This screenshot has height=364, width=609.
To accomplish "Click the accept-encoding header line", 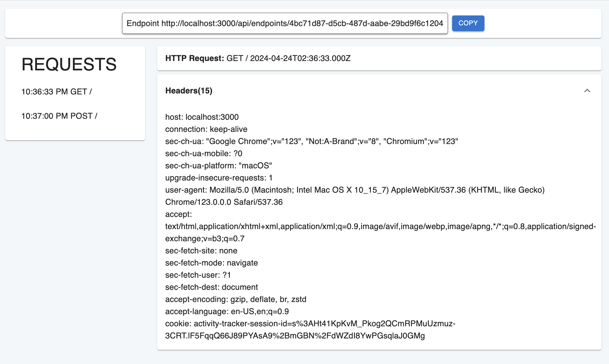I will click(236, 299).
